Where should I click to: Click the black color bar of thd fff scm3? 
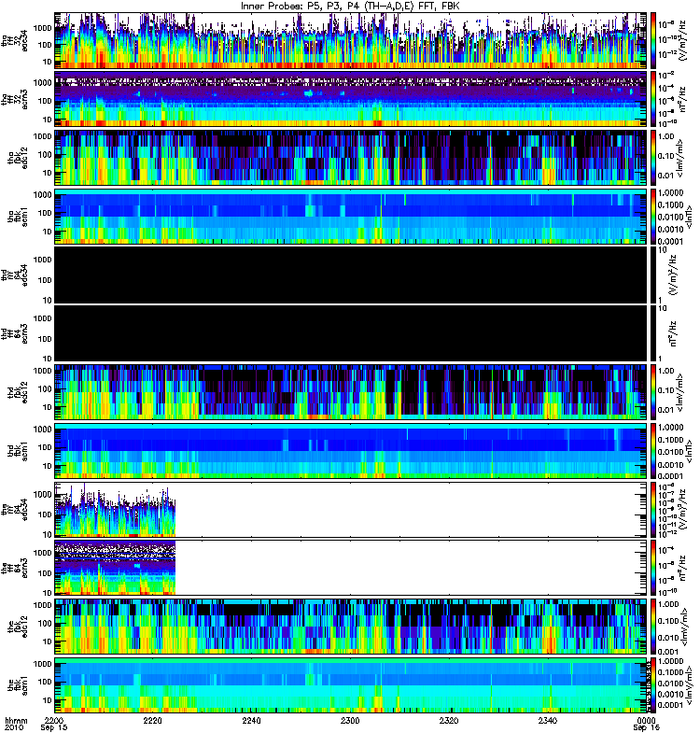tap(653, 334)
